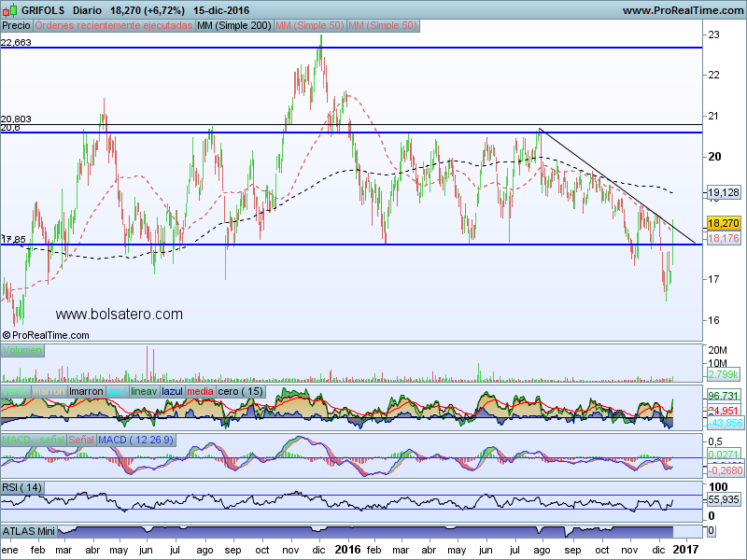The height and width of the screenshot is (560, 747).
Task: Select the ATLAS Mini indicator label
Action: point(30,531)
